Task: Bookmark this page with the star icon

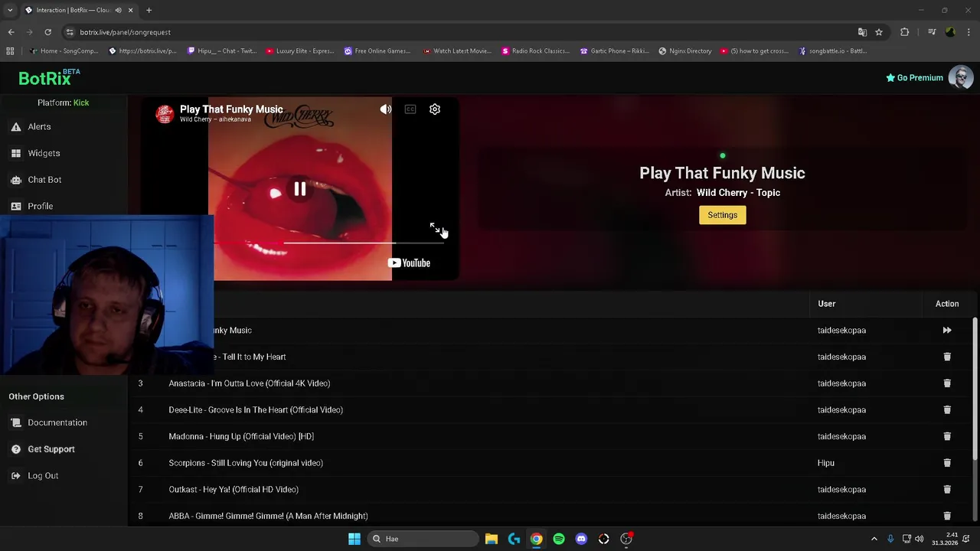Action: pyautogui.click(x=879, y=32)
